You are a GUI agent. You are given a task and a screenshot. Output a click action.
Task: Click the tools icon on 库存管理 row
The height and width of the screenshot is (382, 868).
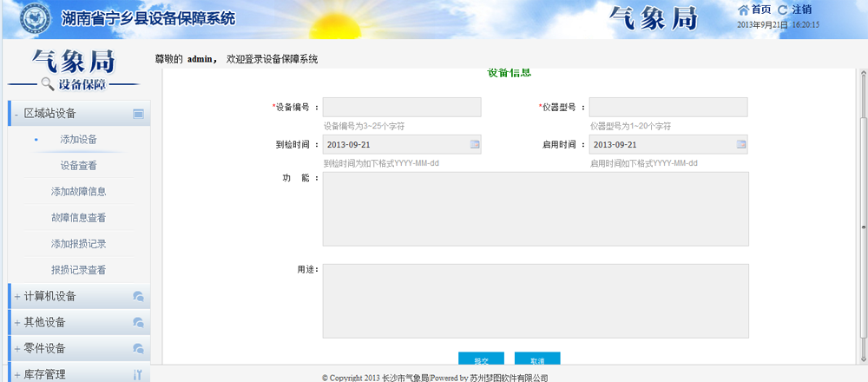138,374
